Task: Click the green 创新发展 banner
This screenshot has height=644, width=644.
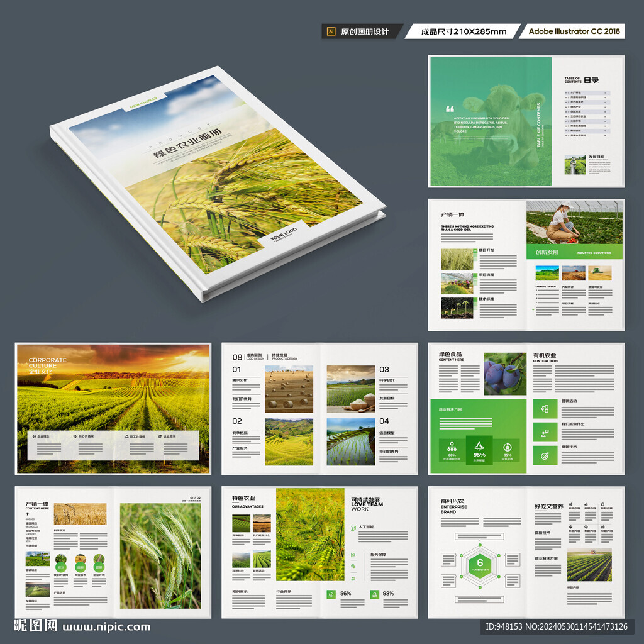Action: pos(574,252)
